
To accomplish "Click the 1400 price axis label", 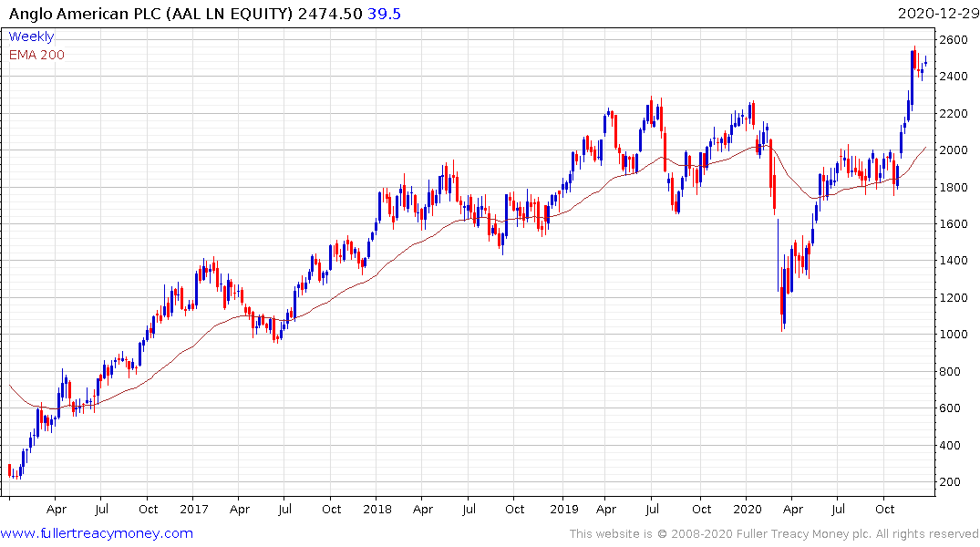I will coord(954,261).
